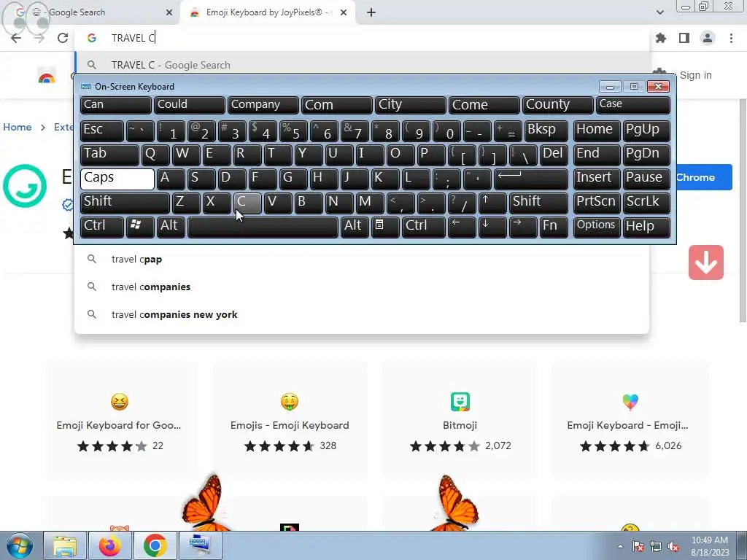Click the left arrow key

pos(462,227)
